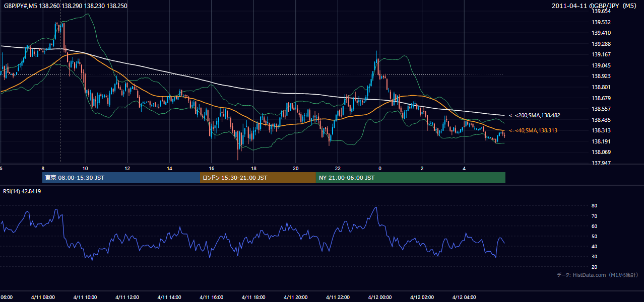Image resolution: width=644 pixels, height=302 pixels.
Task: Click price level 139.532 on the axis
Action: tap(601, 22)
